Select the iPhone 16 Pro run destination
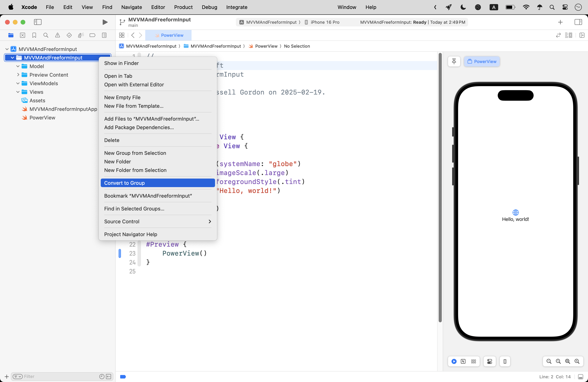Screen dimensions: 588x382 click(x=325, y=22)
